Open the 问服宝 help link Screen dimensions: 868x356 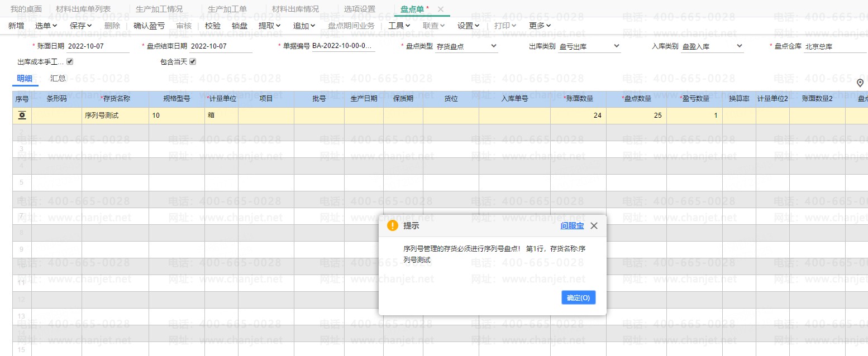pos(572,225)
